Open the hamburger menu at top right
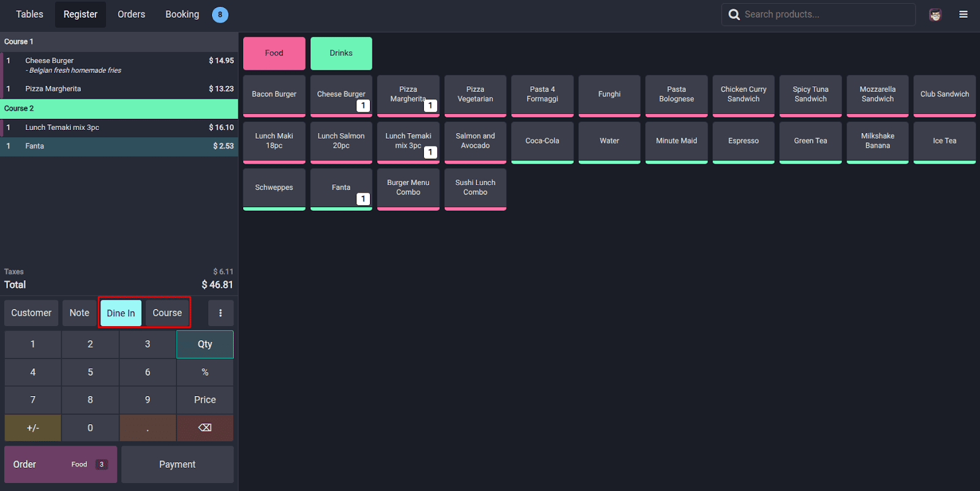This screenshot has height=491, width=980. coord(963,14)
